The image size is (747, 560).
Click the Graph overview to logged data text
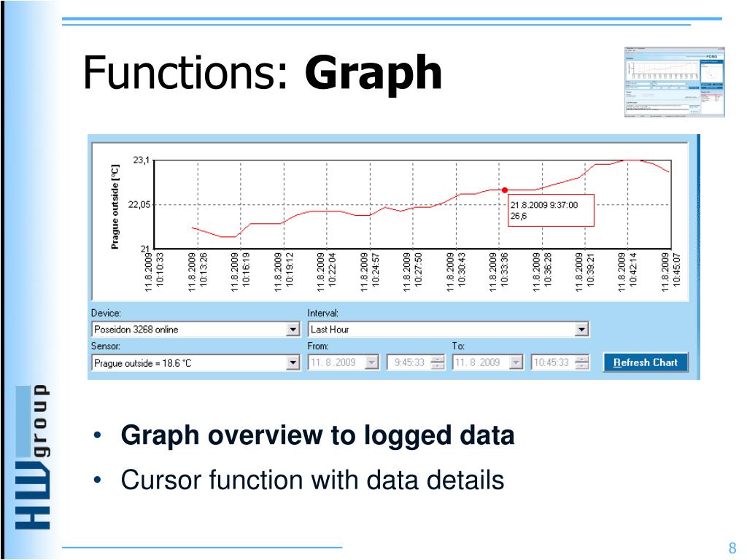(x=317, y=435)
